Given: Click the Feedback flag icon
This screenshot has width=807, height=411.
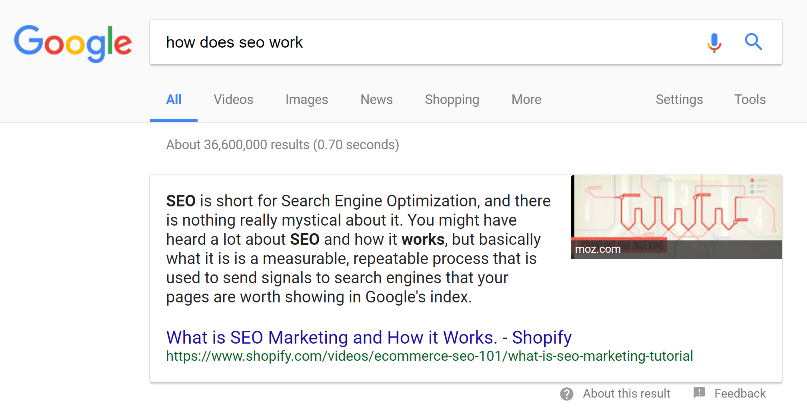Looking at the screenshot, I should point(699,393).
